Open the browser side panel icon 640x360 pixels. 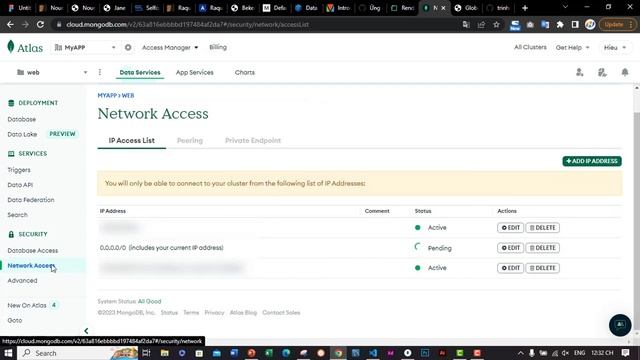575,24
